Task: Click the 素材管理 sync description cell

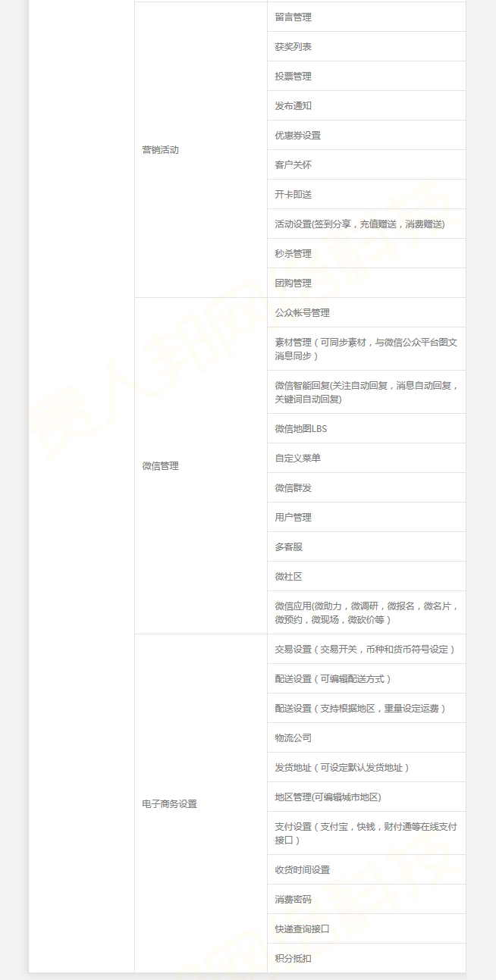Action: [x=366, y=349]
